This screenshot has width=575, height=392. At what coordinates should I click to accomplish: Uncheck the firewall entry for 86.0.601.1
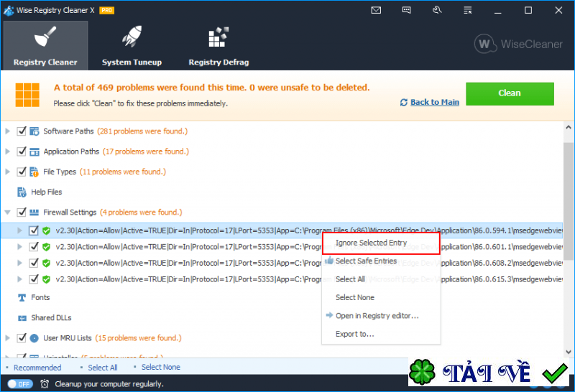pyautogui.click(x=34, y=246)
